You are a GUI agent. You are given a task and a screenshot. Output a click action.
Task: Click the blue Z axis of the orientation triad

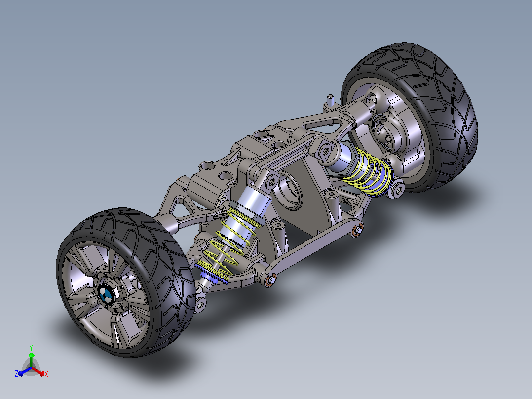[24, 371]
